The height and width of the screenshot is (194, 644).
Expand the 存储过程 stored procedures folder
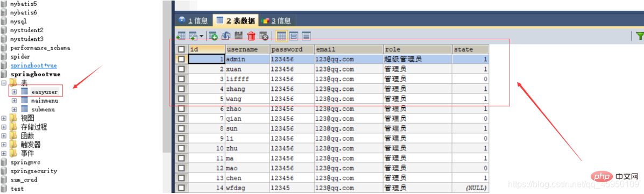coord(4,127)
